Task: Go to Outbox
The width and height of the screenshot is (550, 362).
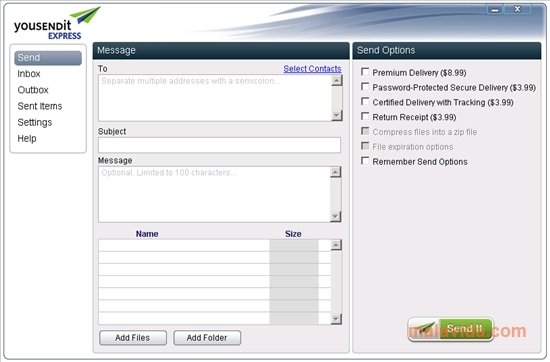Action: [x=33, y=90]
